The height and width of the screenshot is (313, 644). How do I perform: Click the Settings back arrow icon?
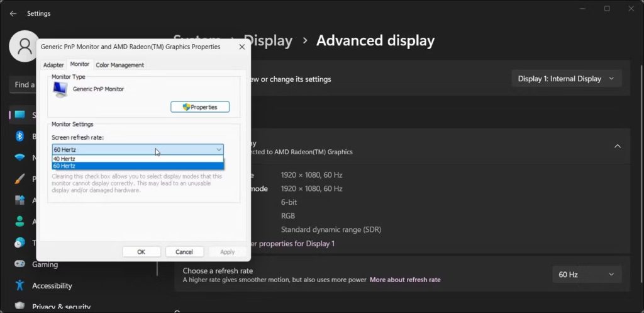coord(13,14)
